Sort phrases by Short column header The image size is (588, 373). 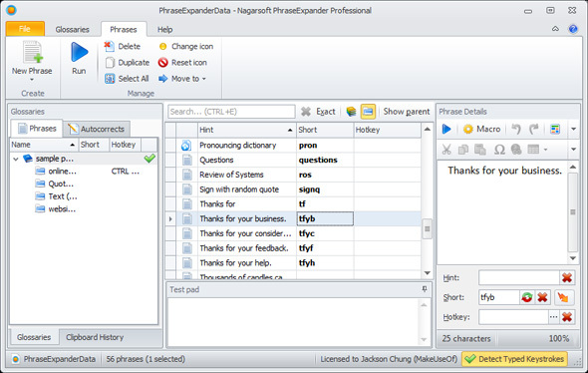tap(325, 130)
